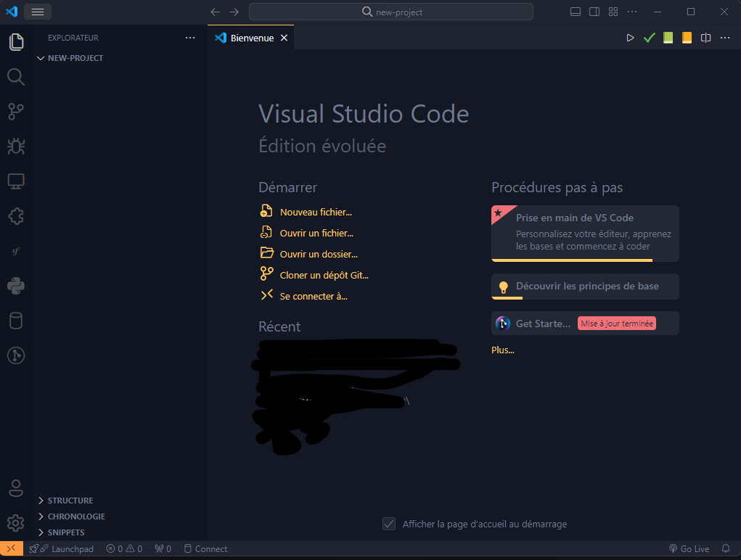Toggle the bottom panel layout icon
741x560 pixels.
point(575,12)
